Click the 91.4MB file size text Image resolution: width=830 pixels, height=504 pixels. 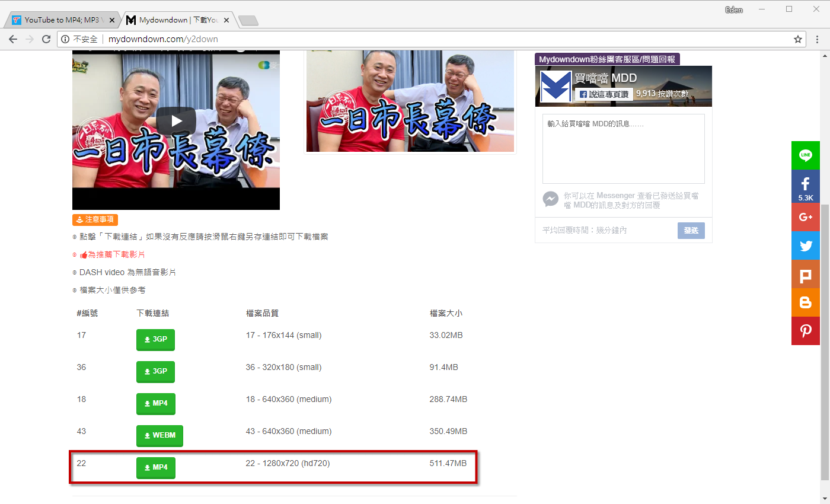tap(443, 367)
